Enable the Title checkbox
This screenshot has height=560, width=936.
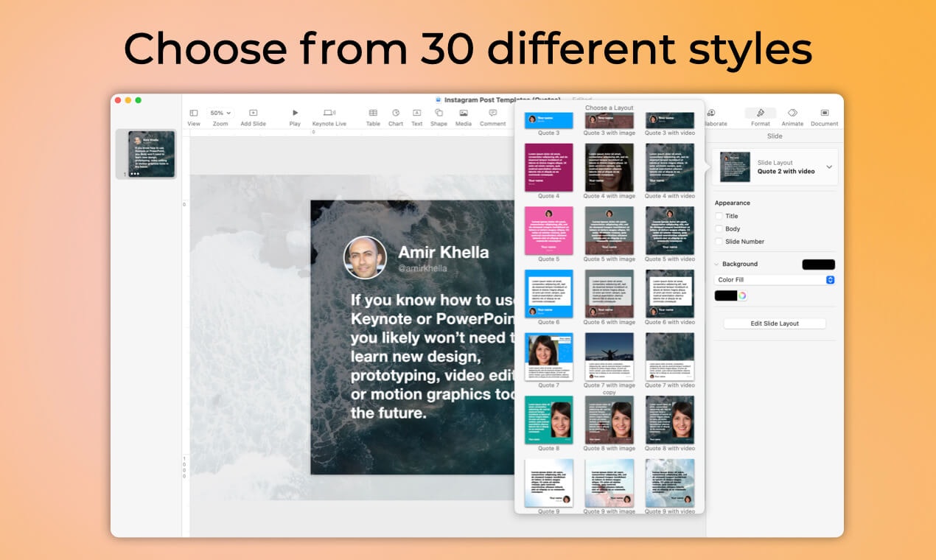719,216
